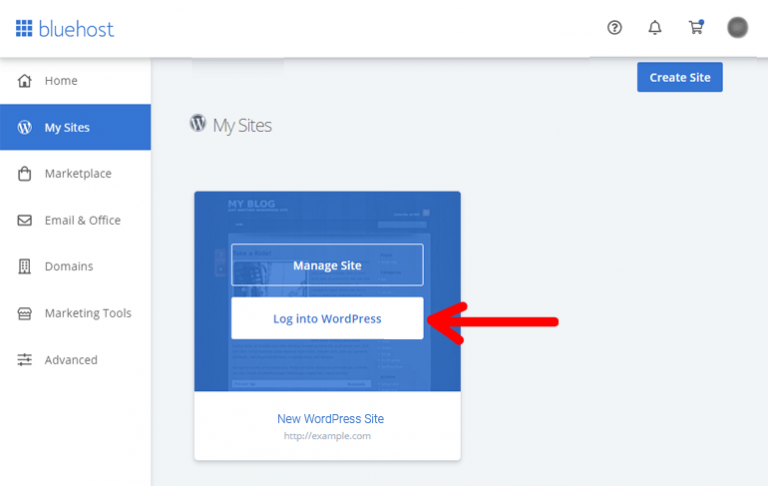
Task: Click the Manage Site button
Action: (x=327, y=265)
